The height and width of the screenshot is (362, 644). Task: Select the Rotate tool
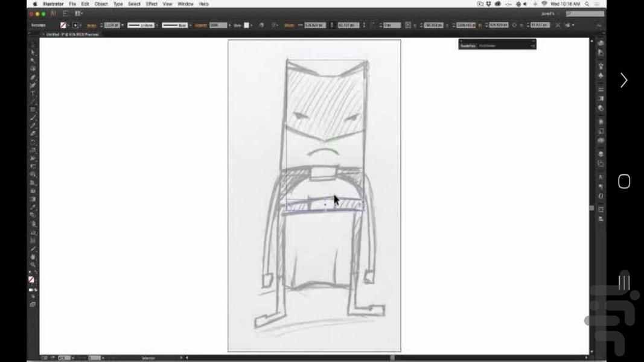point(33,142)
